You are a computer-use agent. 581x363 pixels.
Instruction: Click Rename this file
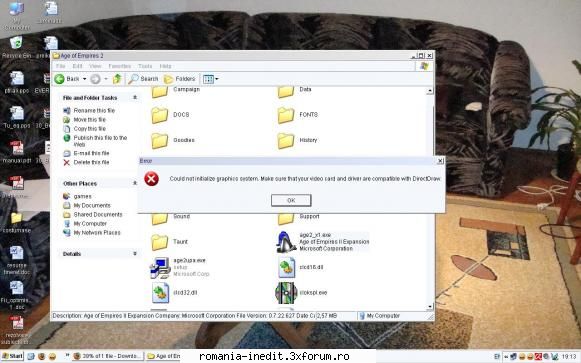click(94, 110)
